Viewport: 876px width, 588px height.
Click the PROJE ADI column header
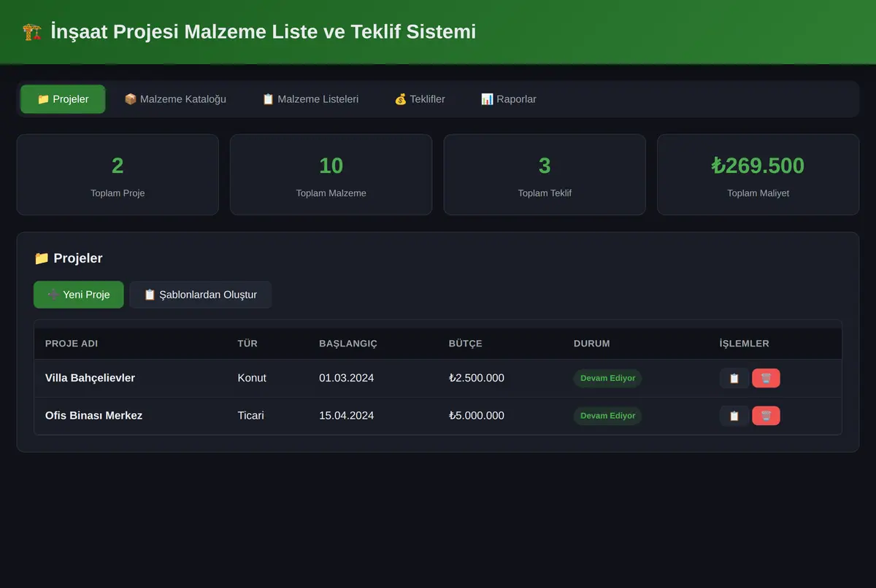point(72,344)
